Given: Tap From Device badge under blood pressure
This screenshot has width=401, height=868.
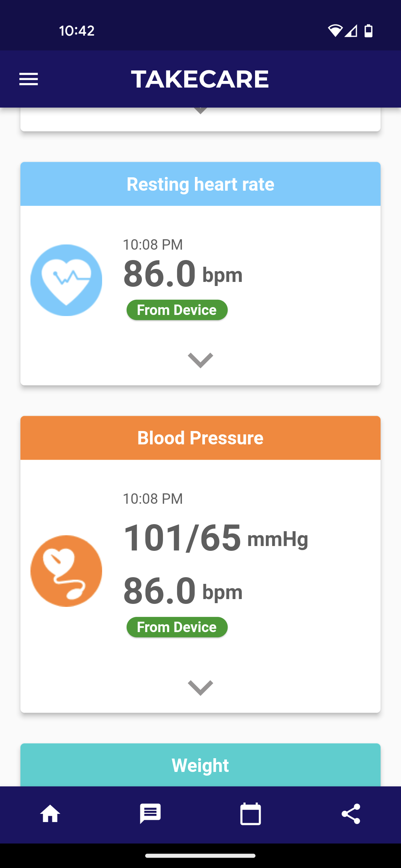Looking at the screenshot, I should tap(177, 627).
